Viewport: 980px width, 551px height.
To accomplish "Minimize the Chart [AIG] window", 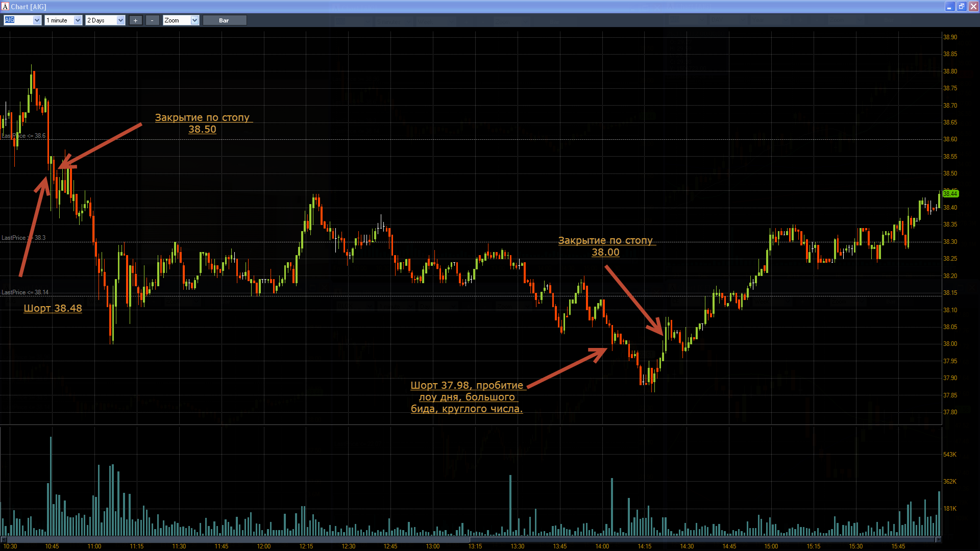I will point(949,7).
